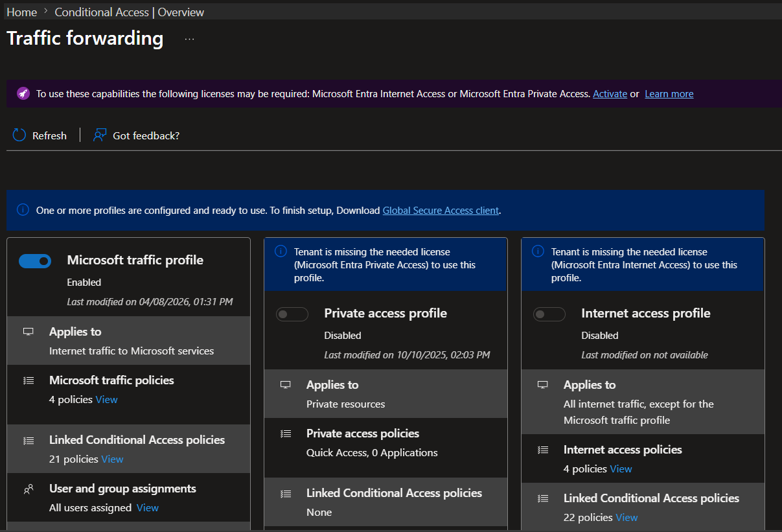Click the Private access profile heading
782x532 pixels.
pos(385,313)
